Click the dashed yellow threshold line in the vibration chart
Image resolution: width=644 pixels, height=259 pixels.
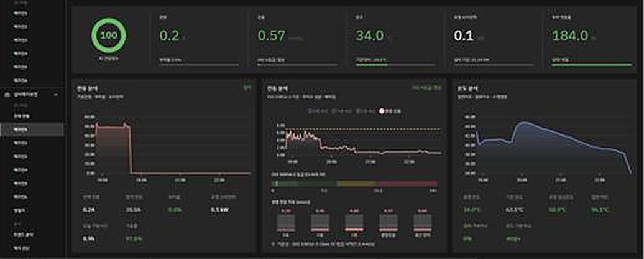pyautogui.click(x=364, y=129)
